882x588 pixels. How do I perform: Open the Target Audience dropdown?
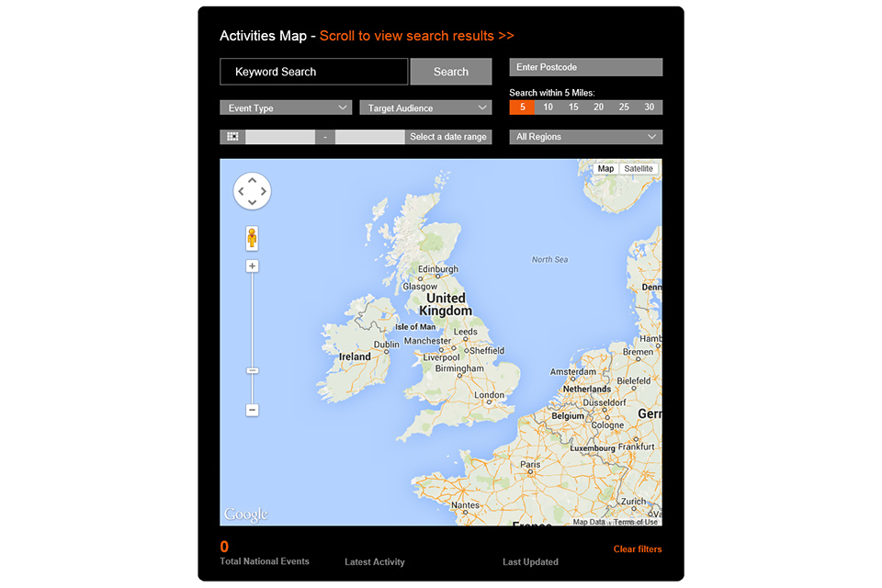click(x=425, y=107)
